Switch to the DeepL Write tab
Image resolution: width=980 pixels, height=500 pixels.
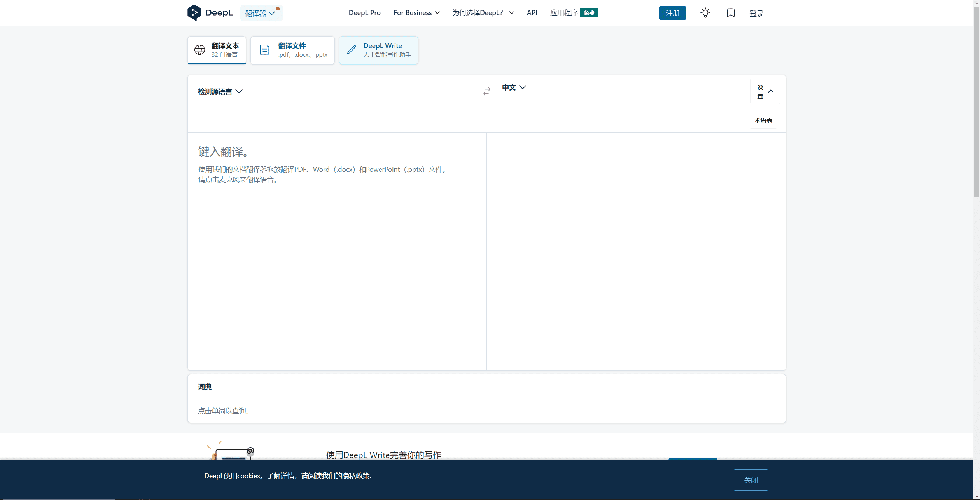379,50
